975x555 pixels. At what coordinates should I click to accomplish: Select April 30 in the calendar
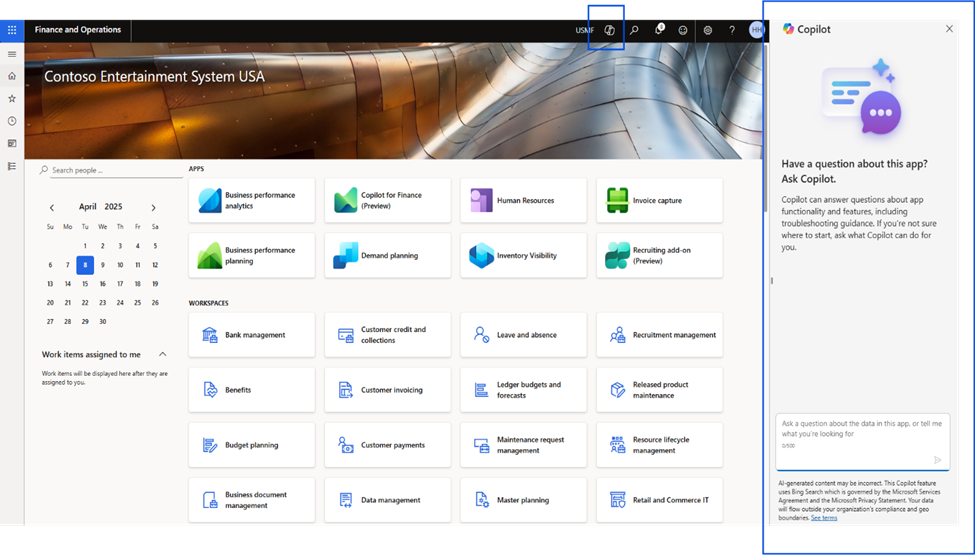tap(103, 322)
